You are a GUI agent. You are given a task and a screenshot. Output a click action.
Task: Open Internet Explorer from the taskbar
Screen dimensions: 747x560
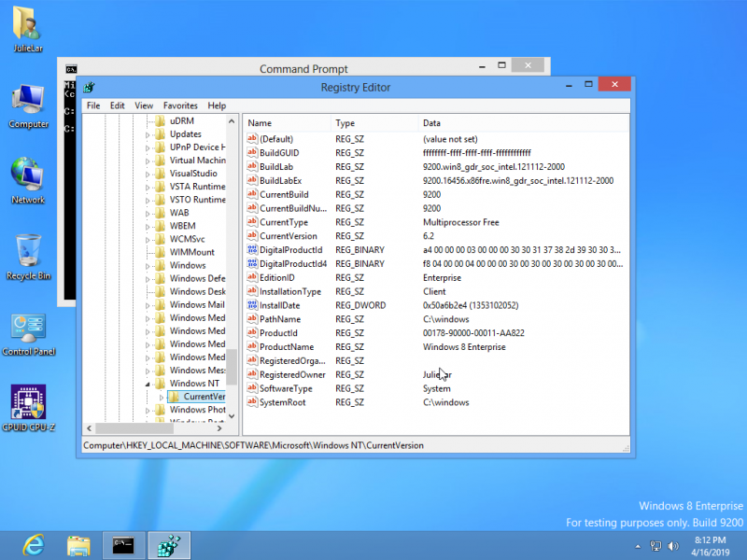pos(34,545)
